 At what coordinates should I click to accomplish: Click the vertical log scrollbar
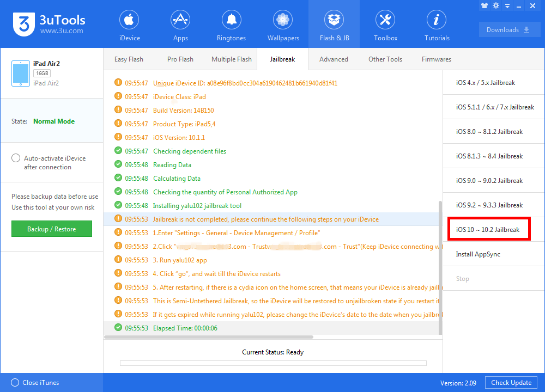pos(440,267)
